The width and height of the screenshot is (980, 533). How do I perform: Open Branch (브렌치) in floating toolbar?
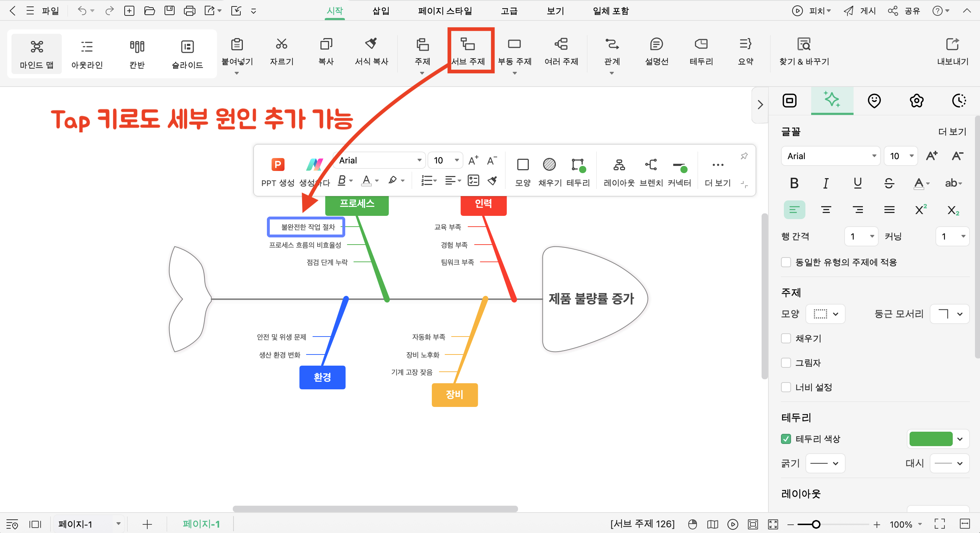tap(651, 172)
